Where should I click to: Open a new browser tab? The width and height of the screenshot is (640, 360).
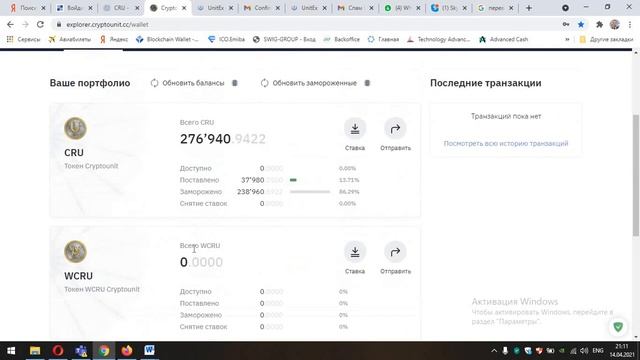529,8
